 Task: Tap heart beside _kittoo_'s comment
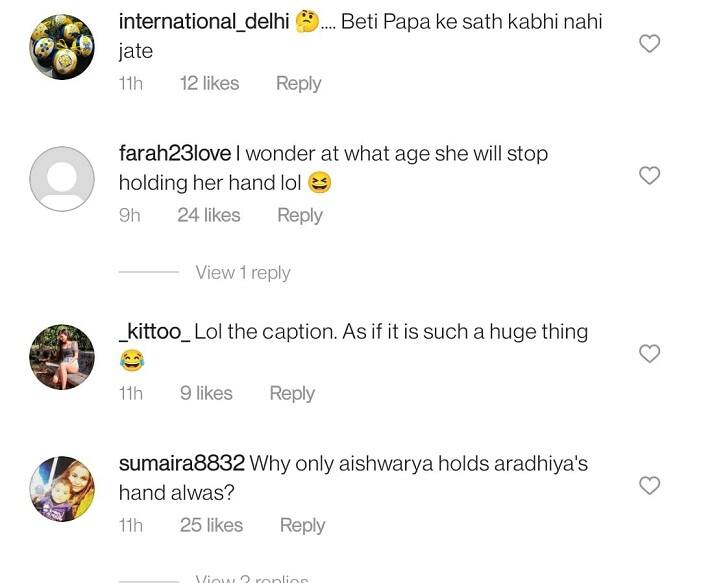(x=650, y=354)
